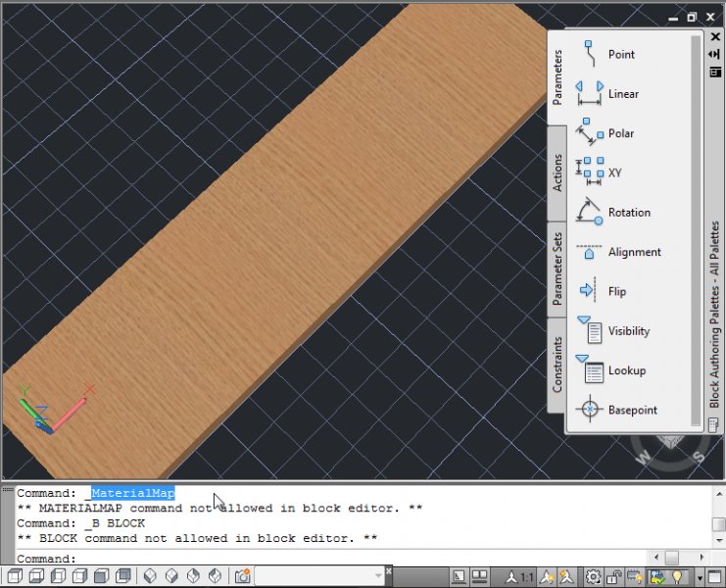Click the W direction on the compass
Viewport: 726px width, 588px height.
[x=643, y=458]
